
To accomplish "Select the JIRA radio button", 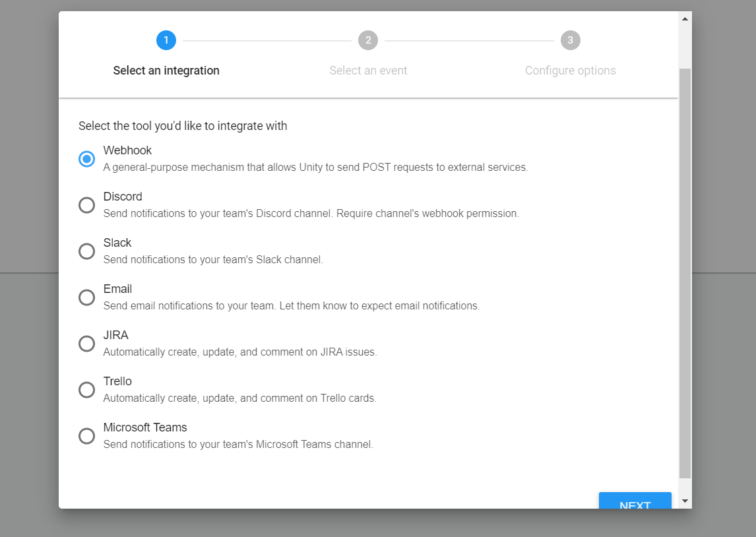I will click(x=87, y=344).
